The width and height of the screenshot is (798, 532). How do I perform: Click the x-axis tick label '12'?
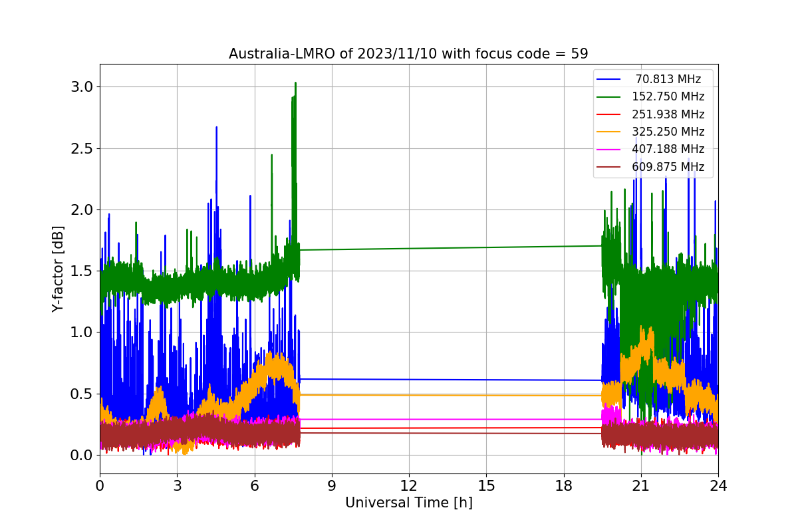[x=409, y=486]
